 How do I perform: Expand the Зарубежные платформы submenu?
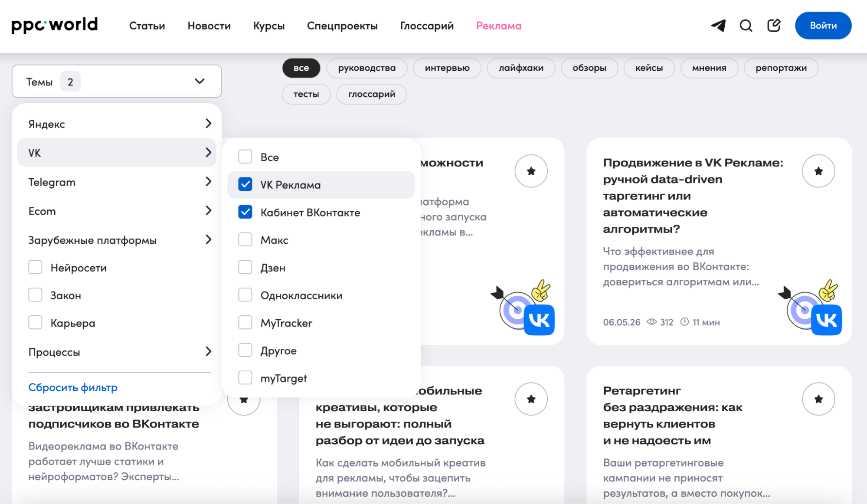[117, 240]
